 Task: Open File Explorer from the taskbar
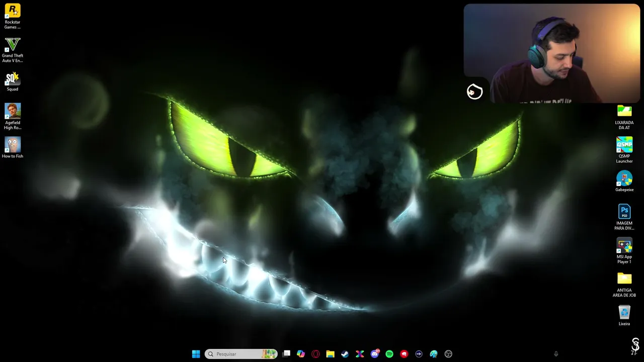(x=330, y=354)
